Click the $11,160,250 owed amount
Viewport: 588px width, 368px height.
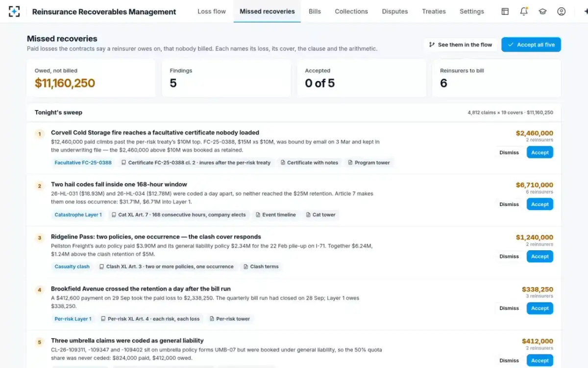click(x=65, y=83)
